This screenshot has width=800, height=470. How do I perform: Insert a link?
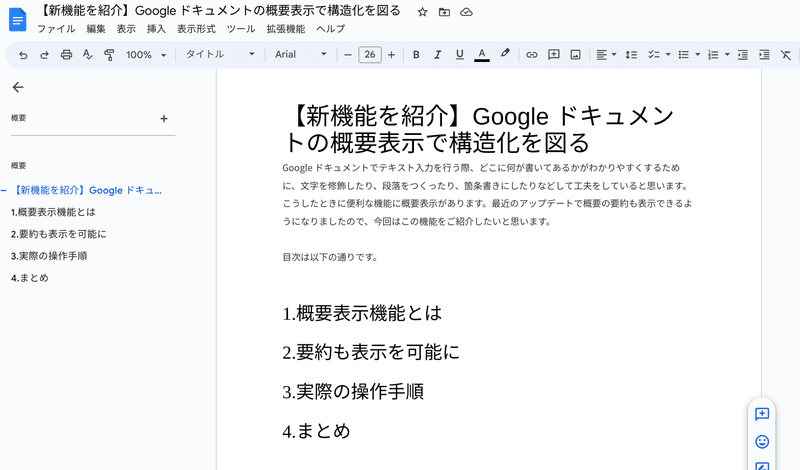point(532,55)
